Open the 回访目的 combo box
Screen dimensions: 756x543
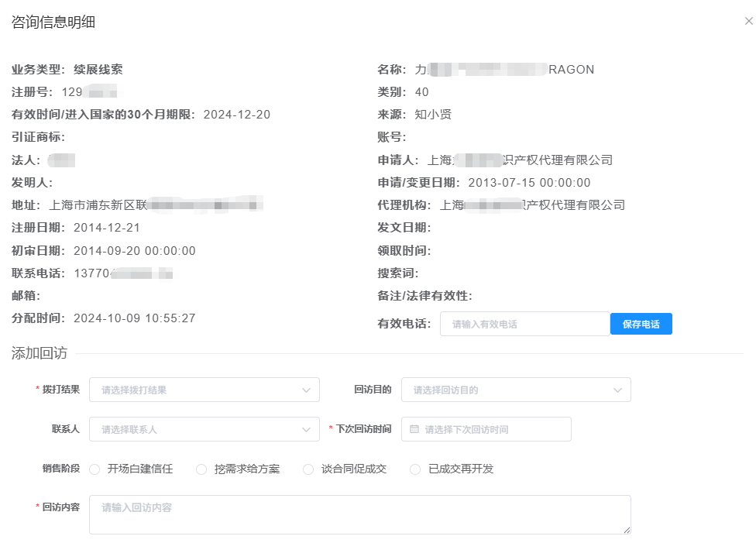pos(515,390)
